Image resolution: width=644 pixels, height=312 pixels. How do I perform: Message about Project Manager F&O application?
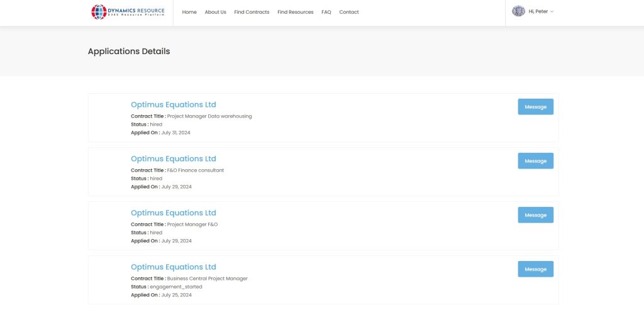coord(535,215)
